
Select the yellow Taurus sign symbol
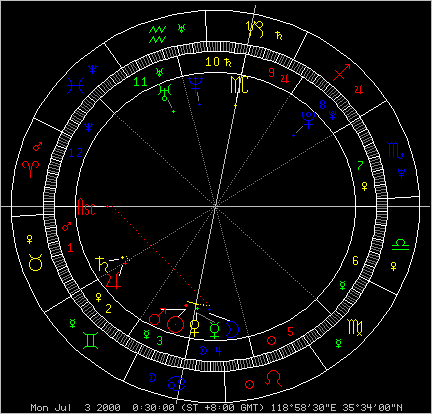(x=35, y=262)
